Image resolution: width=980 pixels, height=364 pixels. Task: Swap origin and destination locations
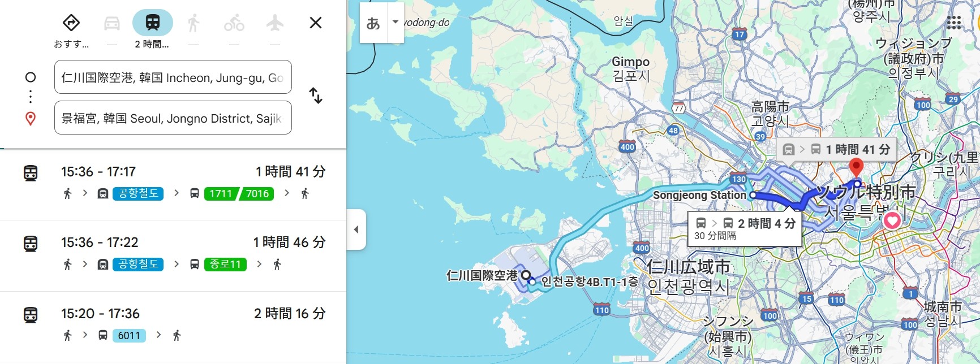pyautogui.click(x=316, y=96)
